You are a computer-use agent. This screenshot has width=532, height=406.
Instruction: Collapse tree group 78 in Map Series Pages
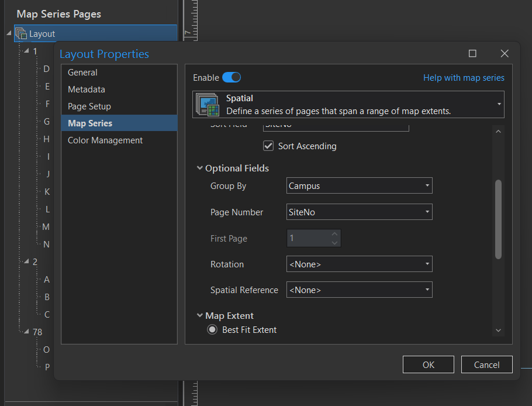pyautogui.click(x=26, y=332)
